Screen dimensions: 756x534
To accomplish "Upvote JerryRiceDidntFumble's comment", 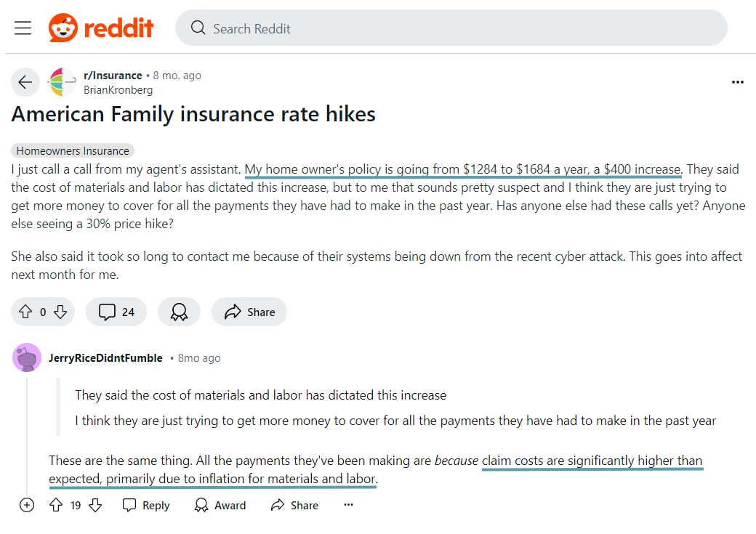I will [56, 505].
